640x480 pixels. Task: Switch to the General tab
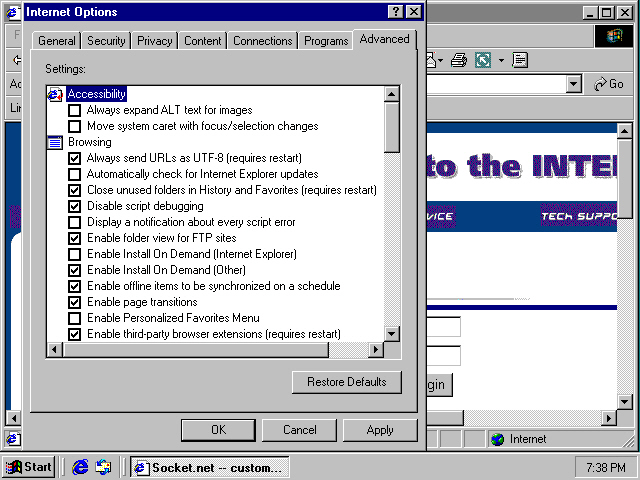[x=56, y=41]
